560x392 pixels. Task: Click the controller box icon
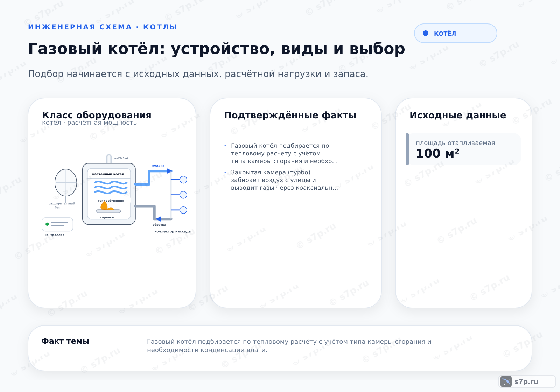[x=57, y=224]
